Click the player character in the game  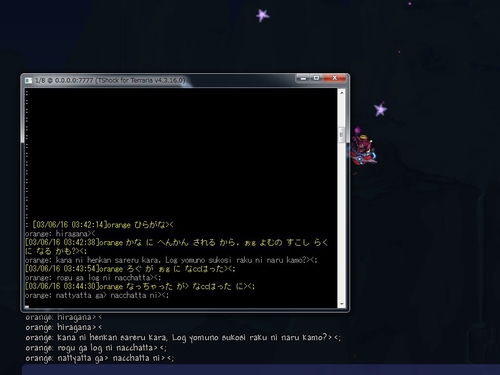point(363,147)
